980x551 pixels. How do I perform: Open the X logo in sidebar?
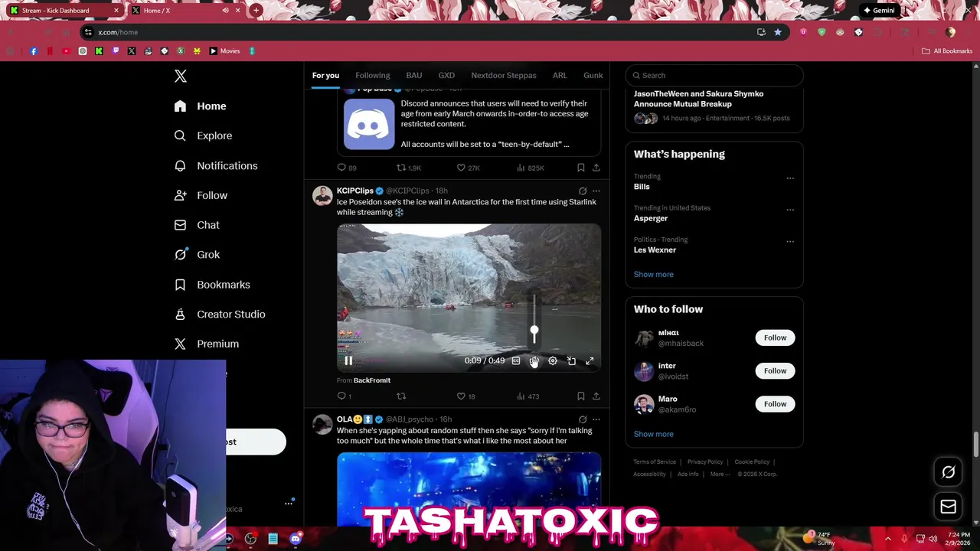pyautogui.click(x=181, y=76)
